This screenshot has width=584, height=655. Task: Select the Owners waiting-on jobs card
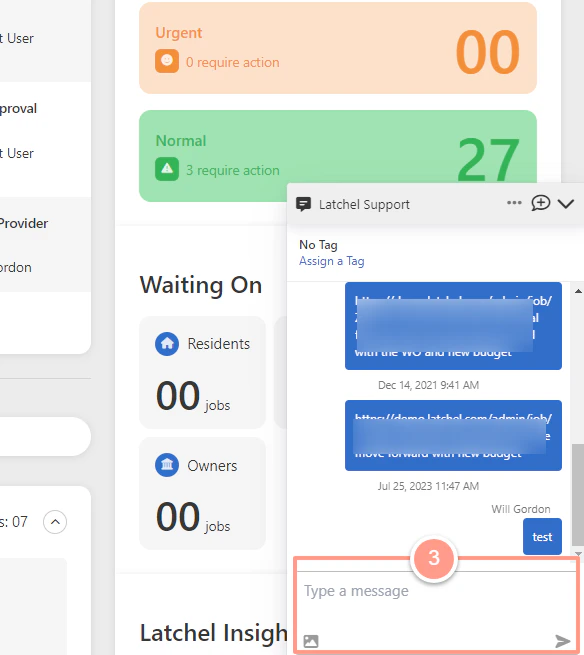pyautogui.click(x=202, y=493)
